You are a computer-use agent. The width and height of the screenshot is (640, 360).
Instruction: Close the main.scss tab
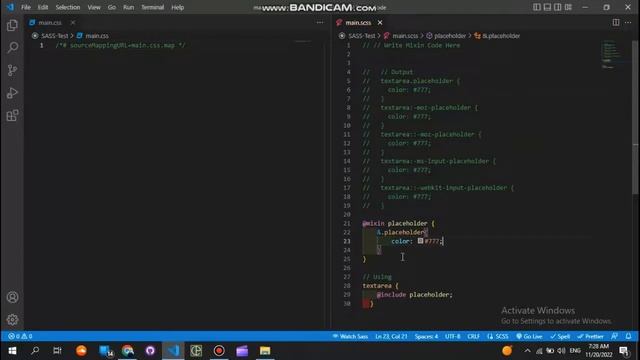pos(380,22)
